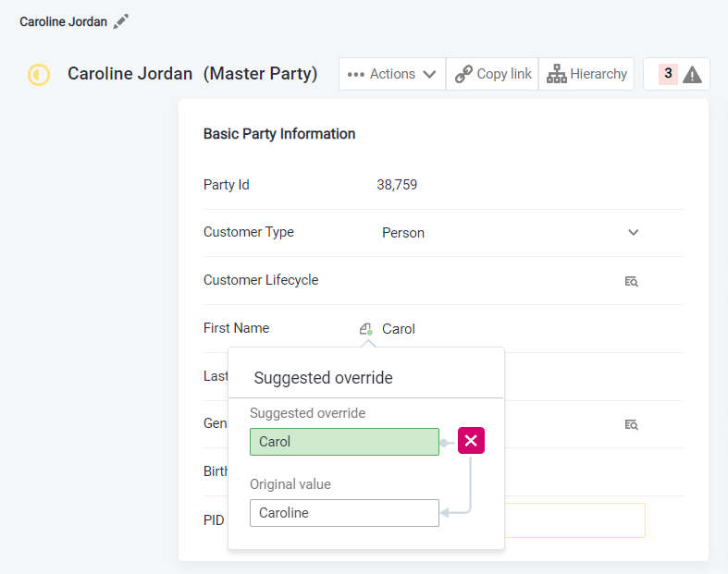This screenshot has width=728, height=574.
Task: Open the Hierarchy view
Action: coord(586,74)
